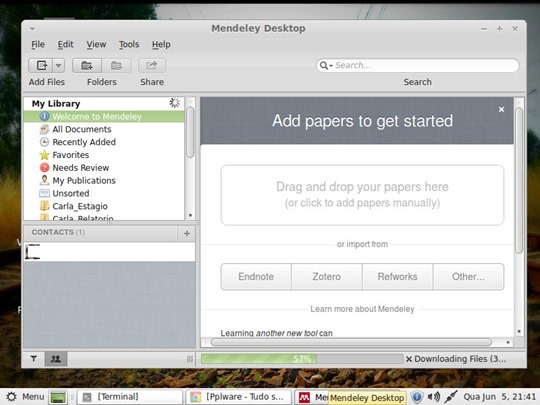Open the Add Files dropdown arrow
Viewport: 540px width, 405px height.
(59, 65)
